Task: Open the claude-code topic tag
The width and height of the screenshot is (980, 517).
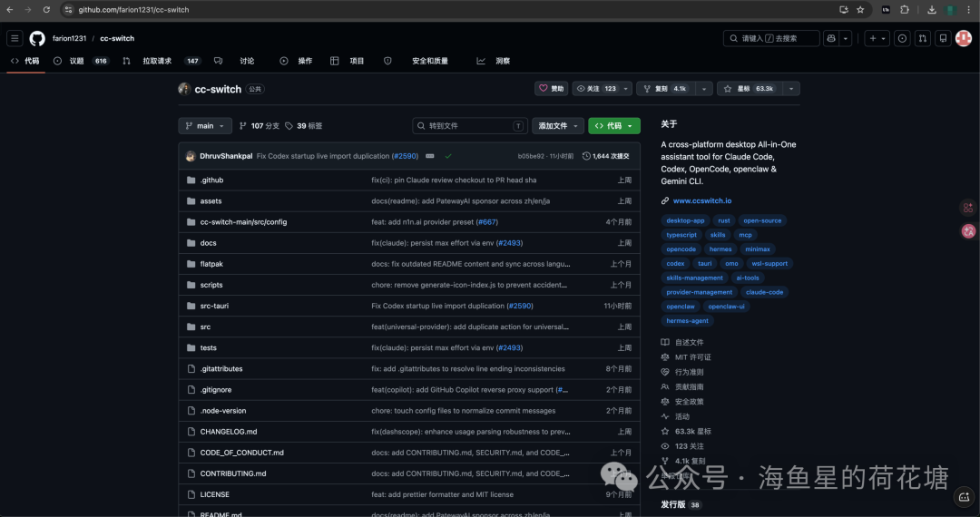Action: coord(764,292)
